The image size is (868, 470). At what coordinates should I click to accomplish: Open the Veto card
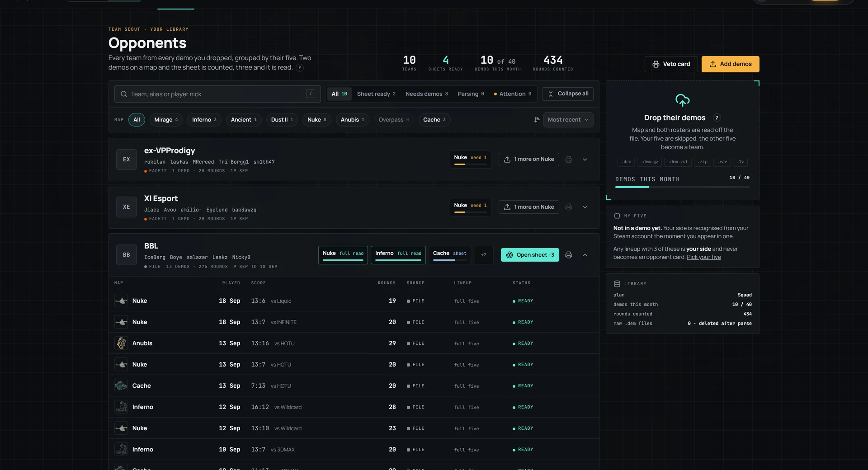pyautogui.click(x=671, y=64)
